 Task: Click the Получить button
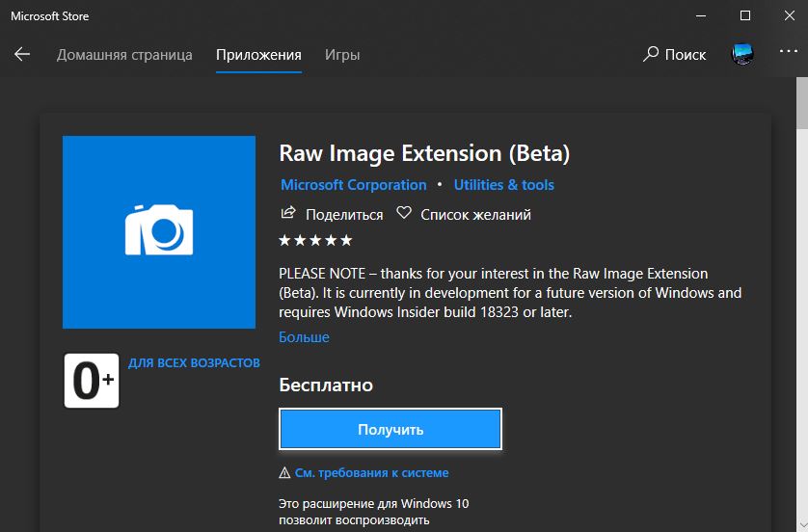tap(391, 429)
